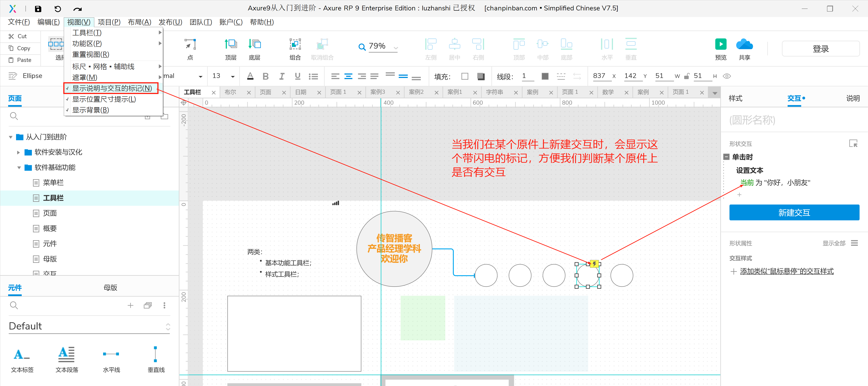This screenshot has height=386, width=868.
Task: Click the 新建交互 button
Action: click(794, 212)
